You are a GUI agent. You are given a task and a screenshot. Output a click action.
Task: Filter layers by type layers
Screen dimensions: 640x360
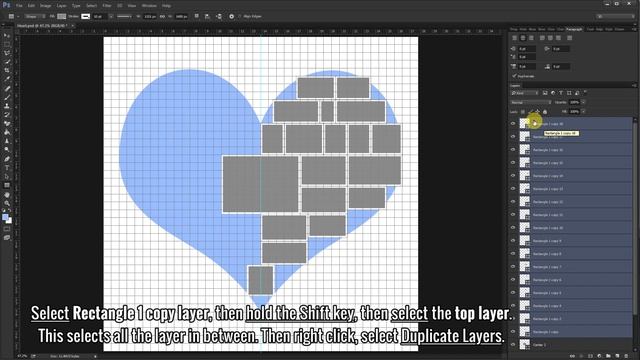click(x=561, y=93)
